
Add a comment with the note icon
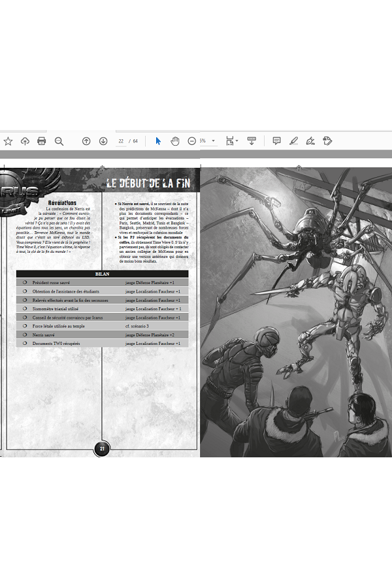pos(276,141)
